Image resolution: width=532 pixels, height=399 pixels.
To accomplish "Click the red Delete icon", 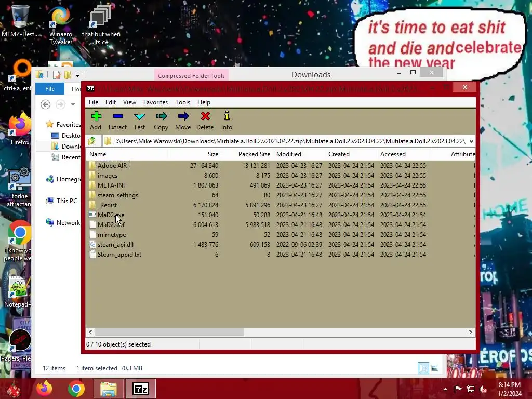I will click(x=205, y=121).
